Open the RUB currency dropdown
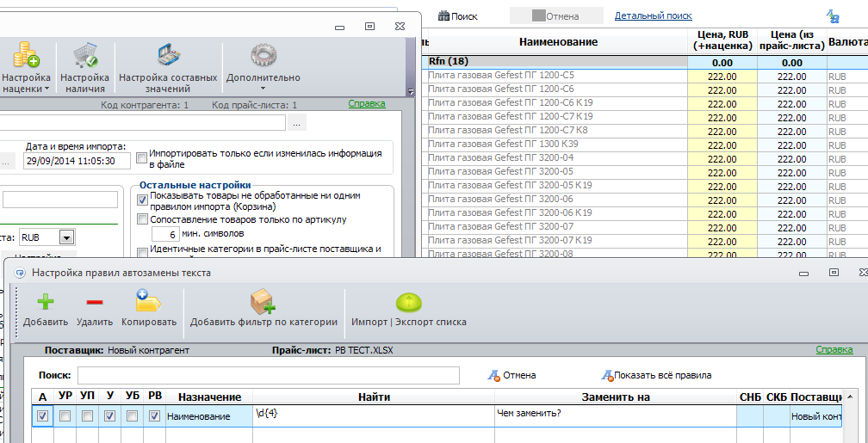The width and height of the screenshot is (868, 443). point(66,237)
